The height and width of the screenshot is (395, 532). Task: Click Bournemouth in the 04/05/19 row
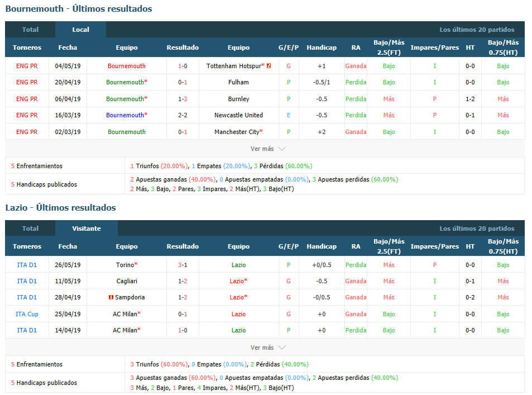tap(127, 66)
